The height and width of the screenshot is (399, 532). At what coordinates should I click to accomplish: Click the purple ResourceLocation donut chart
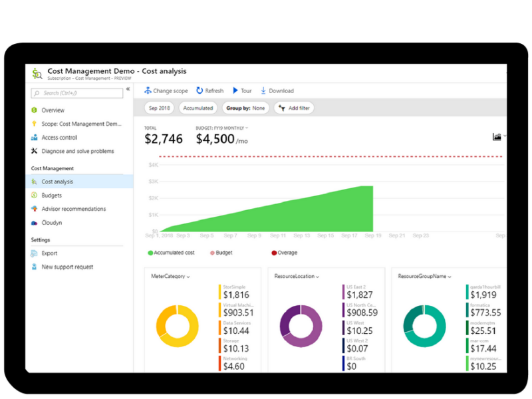click(x=301, y=326)
